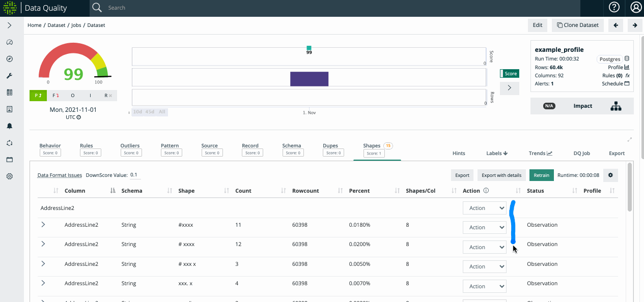The width and height of the screenshot is (644, 302).
Task: Expand the AddressLine2 #xxxx shape row
Action: 43,225
